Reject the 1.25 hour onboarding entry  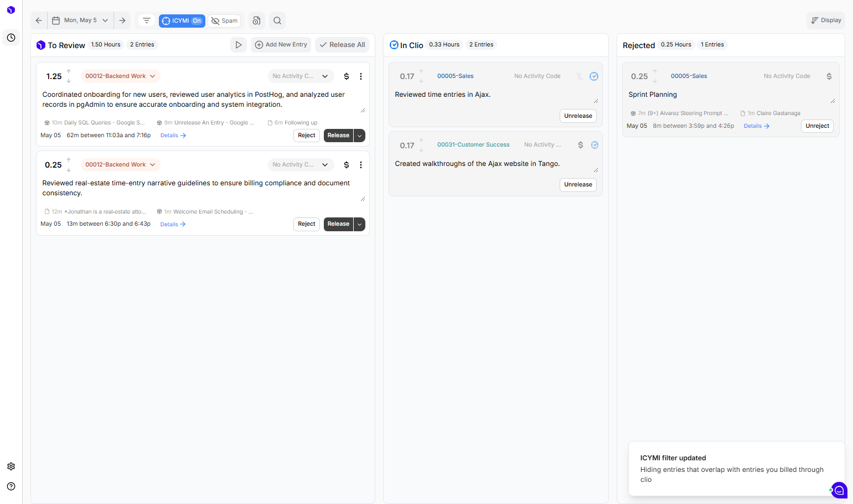(x=307, y=136)
